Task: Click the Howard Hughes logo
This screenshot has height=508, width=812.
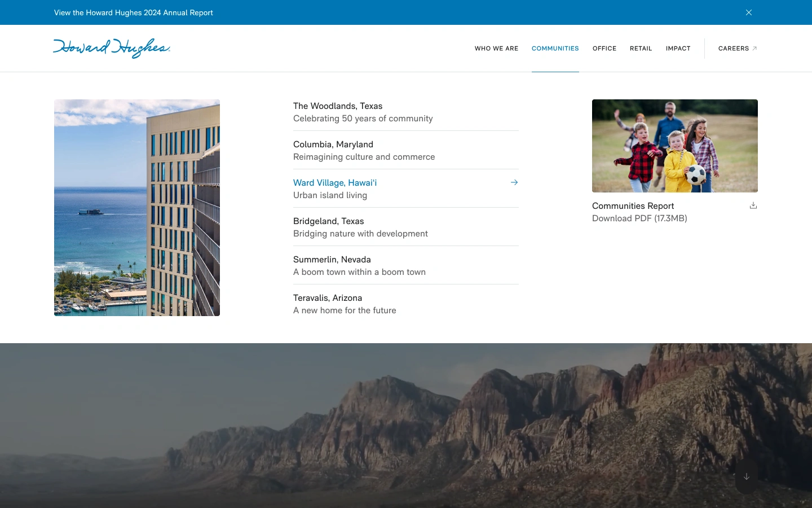Action: click(112, 49)
